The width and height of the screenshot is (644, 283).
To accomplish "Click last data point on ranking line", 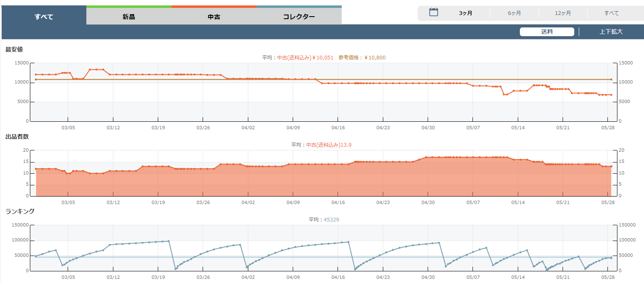I will click(611, 258).
